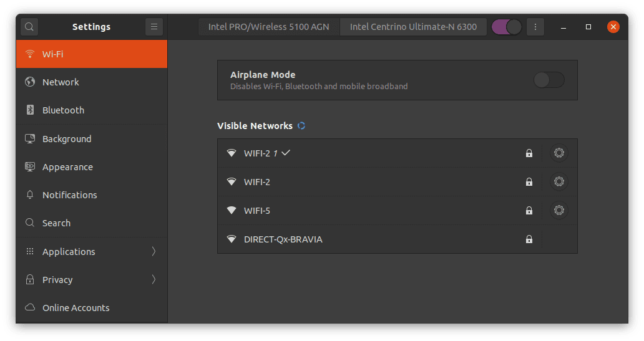This screenshot has width=644, height=341.
Task: Open the gear settings for connected WIFI-2 1
Action: pyautogui.click(x=559, y=153)
